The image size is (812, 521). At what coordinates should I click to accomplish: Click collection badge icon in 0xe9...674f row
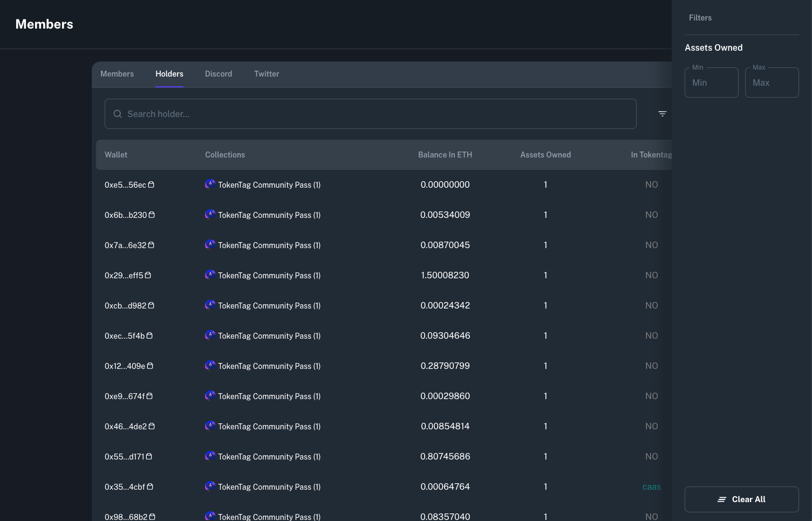(x=210, y=396)
